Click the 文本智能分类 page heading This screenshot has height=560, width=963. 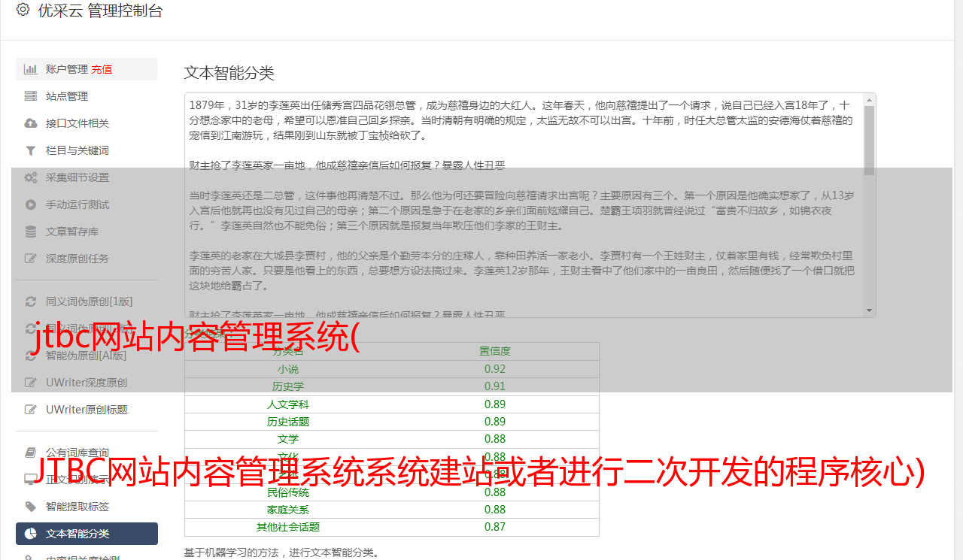tap(229, 73)
